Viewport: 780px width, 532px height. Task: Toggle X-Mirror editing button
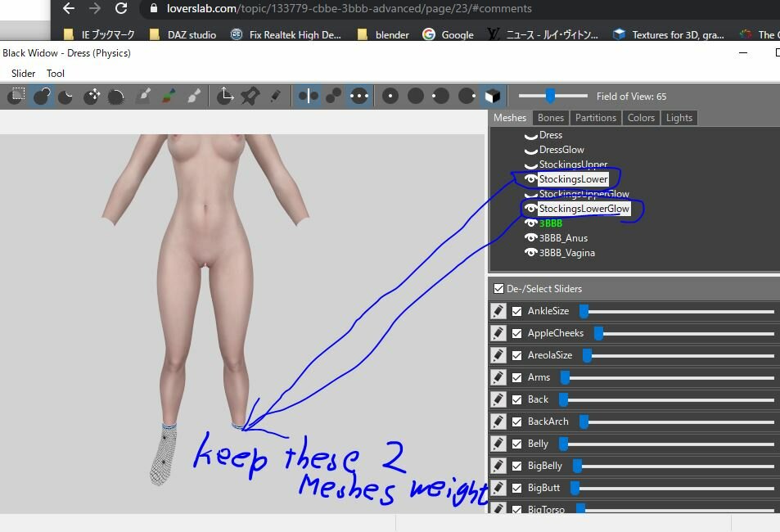(x=309, y=96)
